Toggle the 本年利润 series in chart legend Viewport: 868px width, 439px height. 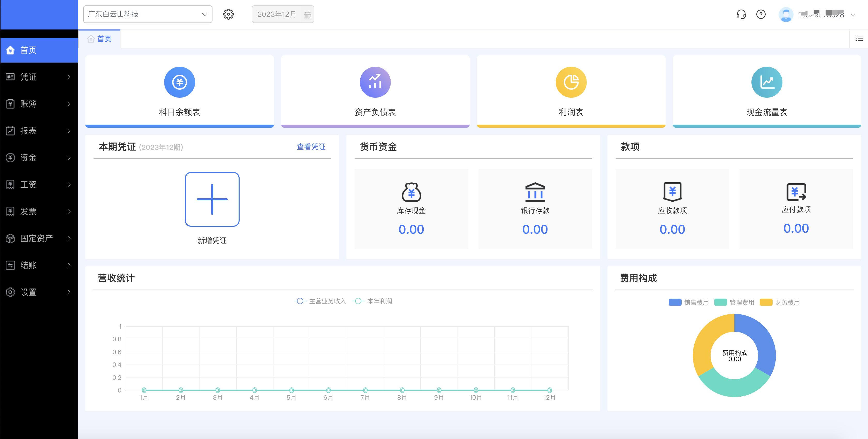tap(372, 301)
